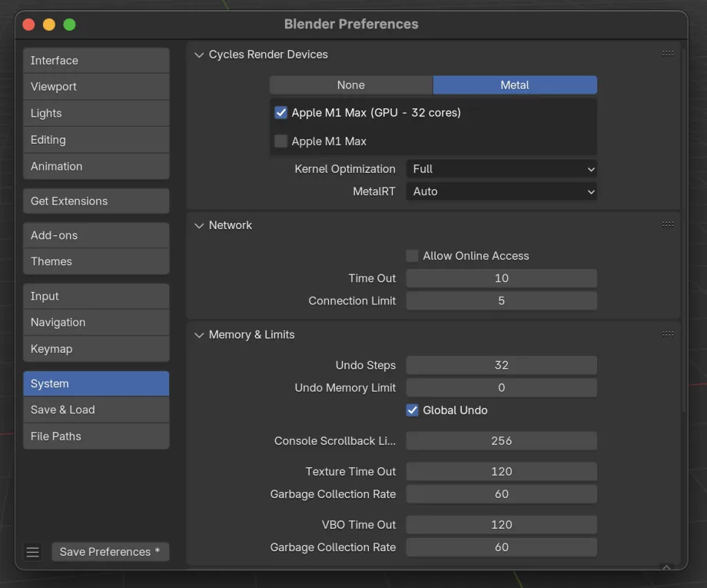The width and height of the screenshot is (707, 588).
Task: Open the MetalRT dropdown
Action: pyautogui.click(x=501, y=191)
